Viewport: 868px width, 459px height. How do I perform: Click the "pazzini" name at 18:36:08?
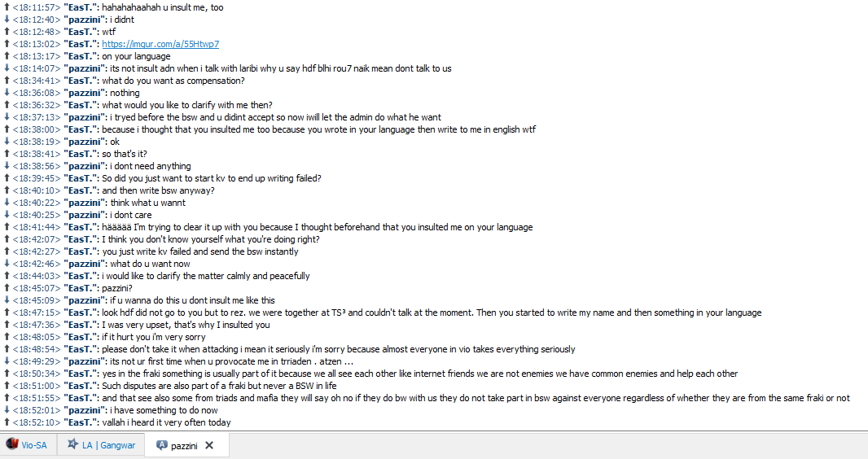click(85, 93)
